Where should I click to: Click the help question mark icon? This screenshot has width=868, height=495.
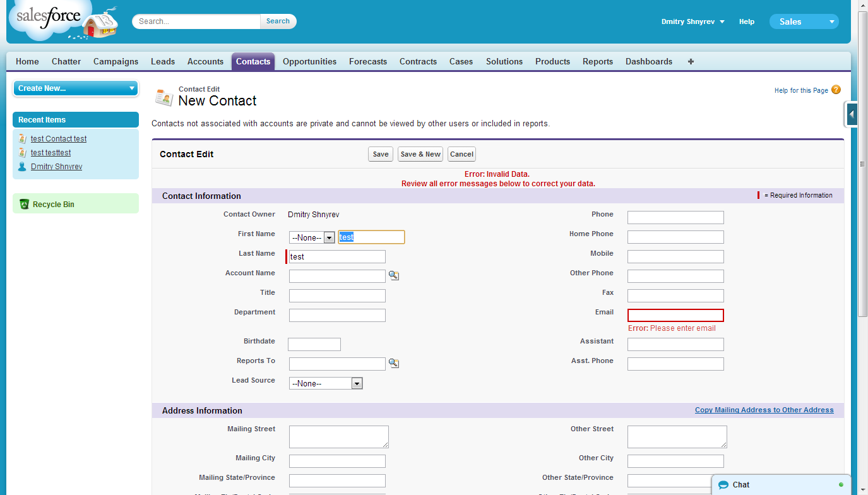(x=836, y=90)
